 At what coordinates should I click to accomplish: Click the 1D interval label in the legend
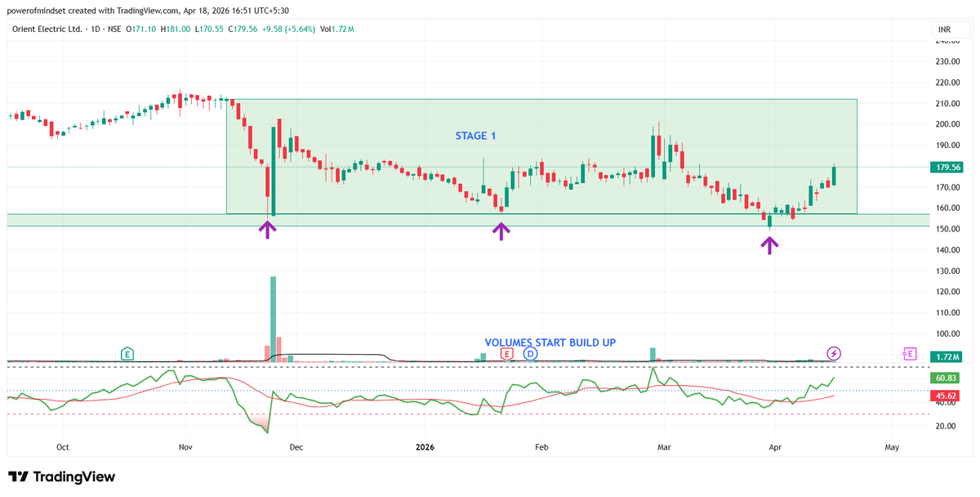[95, 29]
